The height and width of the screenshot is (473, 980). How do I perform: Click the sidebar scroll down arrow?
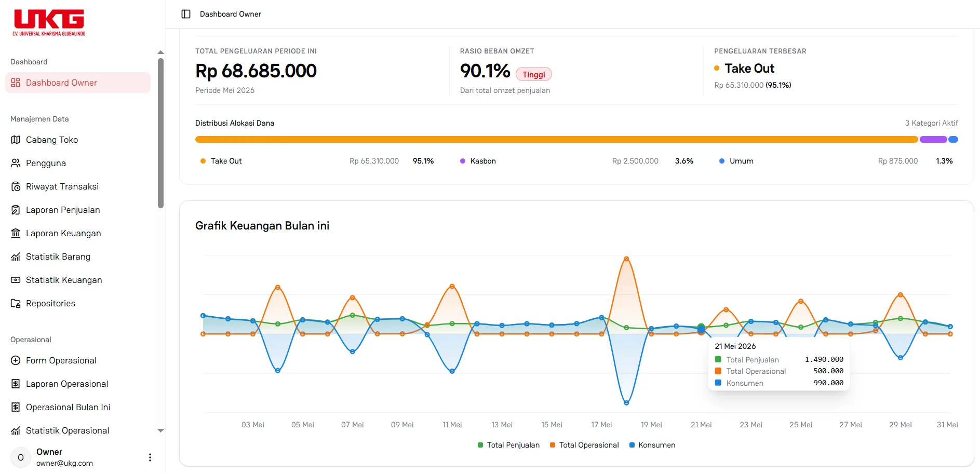(160, 430)
